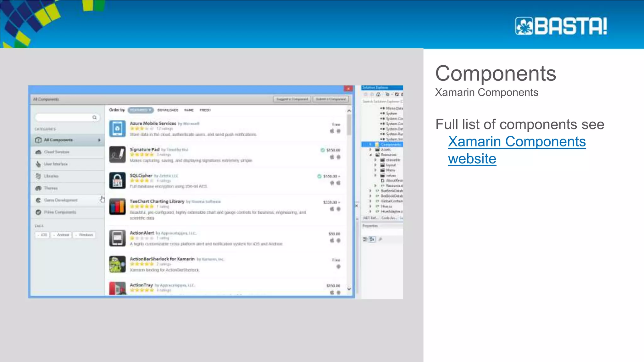The image size is (644, 362).
Task: Filter by the iOS tag
Action: click(x=42, y=235)
